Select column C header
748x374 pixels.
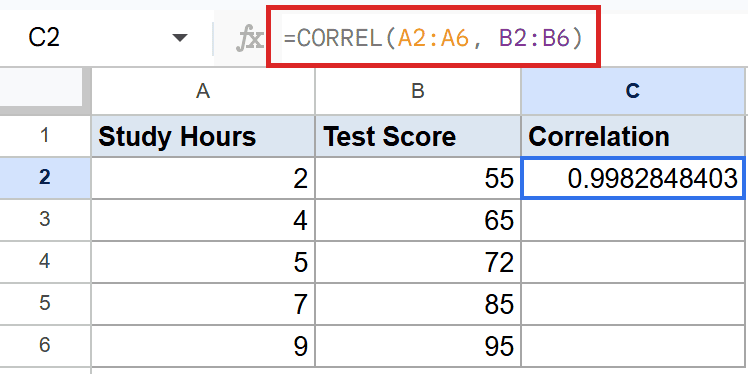633,91
